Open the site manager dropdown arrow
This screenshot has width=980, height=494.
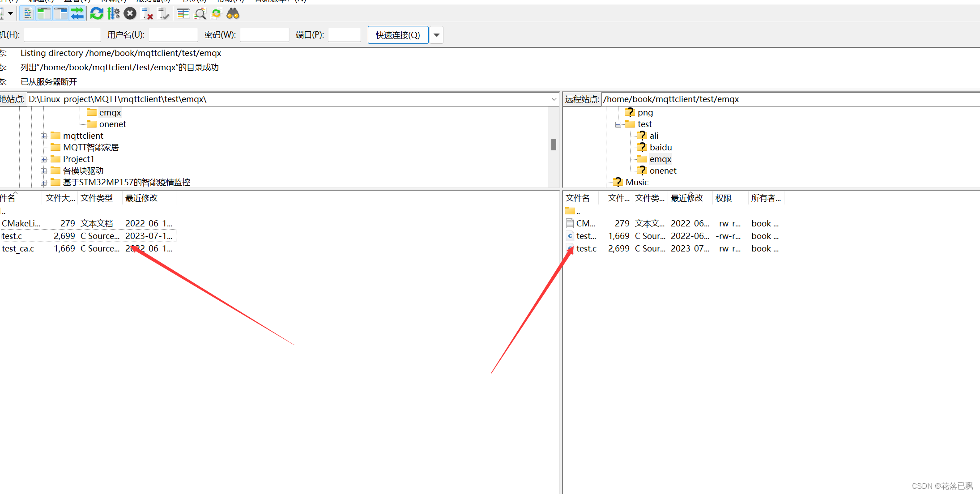point(10,14)
